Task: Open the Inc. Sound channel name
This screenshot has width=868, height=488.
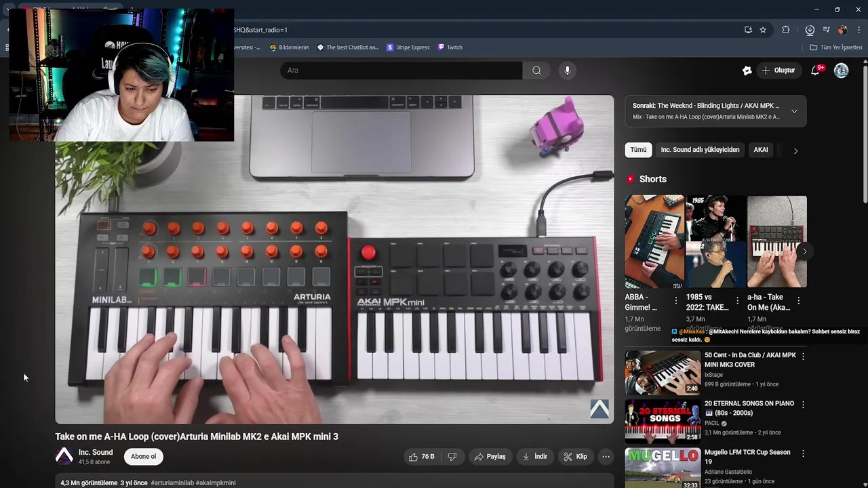Action: (x=96, y=452)
